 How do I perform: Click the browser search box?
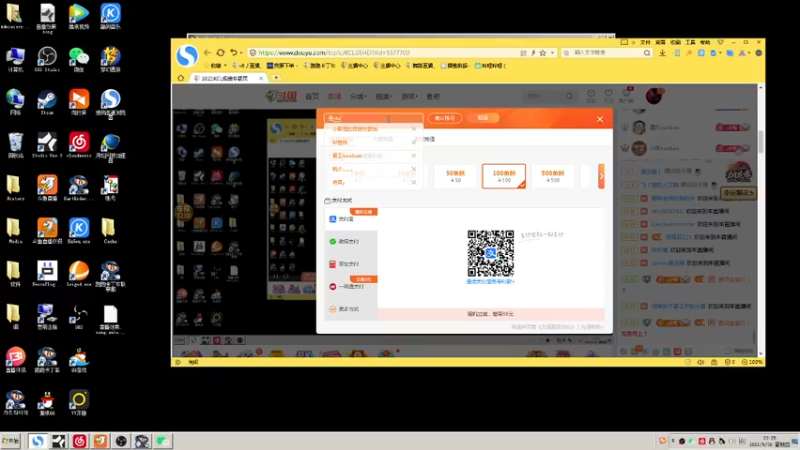605,53
